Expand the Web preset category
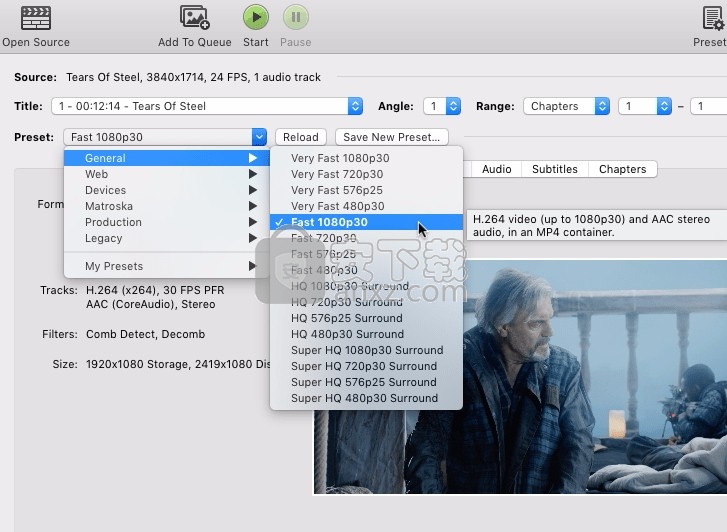The image size is (727, 532). click(167, 174)
